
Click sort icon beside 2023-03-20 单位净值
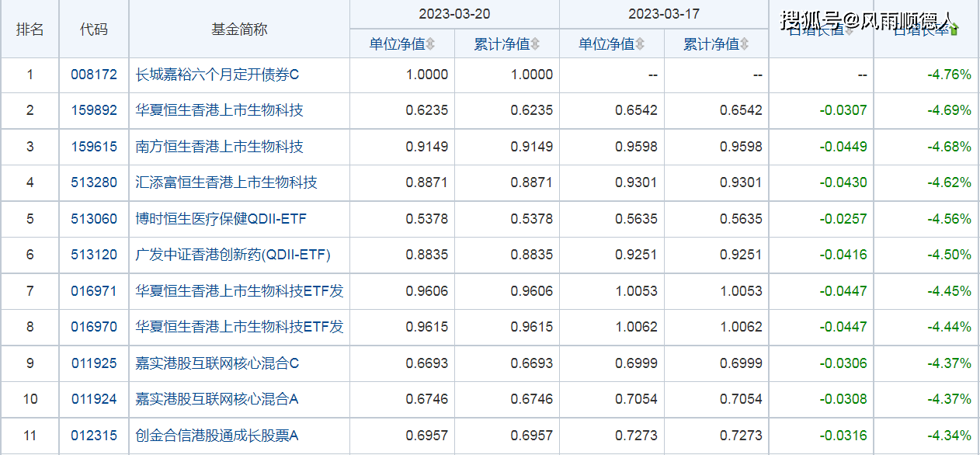(430, 44)
